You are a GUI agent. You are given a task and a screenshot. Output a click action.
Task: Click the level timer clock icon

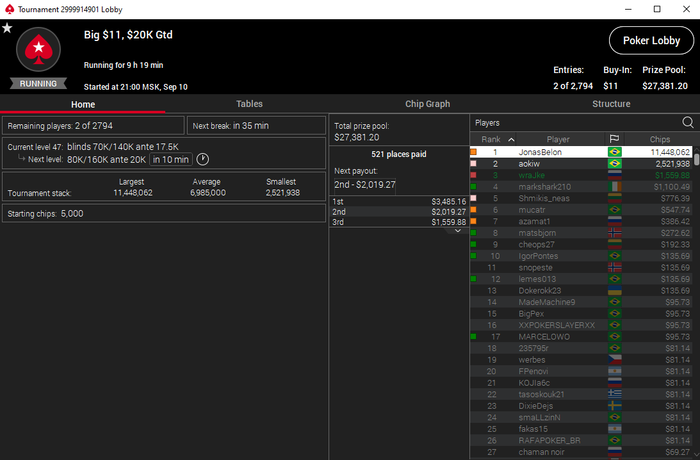pyautogui.click(x=203, y=159)
